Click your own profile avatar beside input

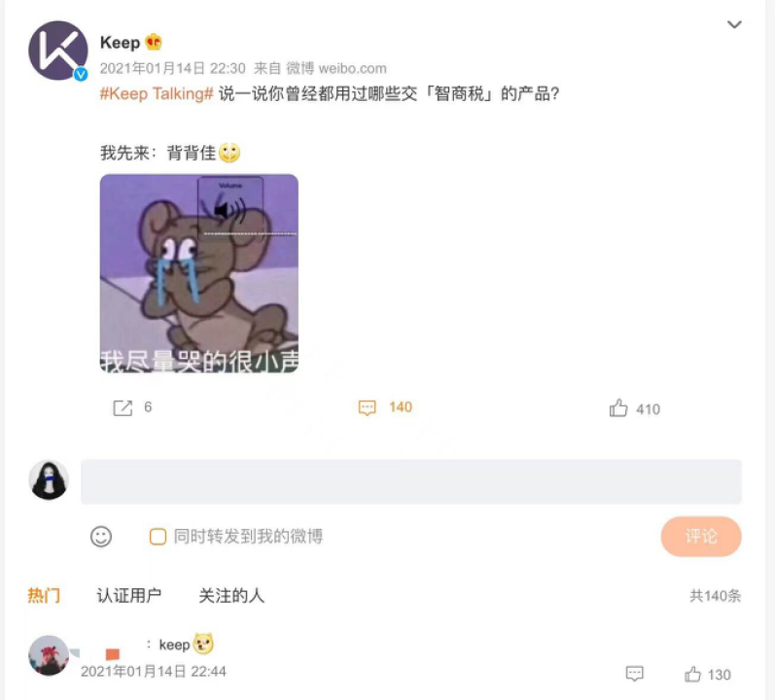49,480
